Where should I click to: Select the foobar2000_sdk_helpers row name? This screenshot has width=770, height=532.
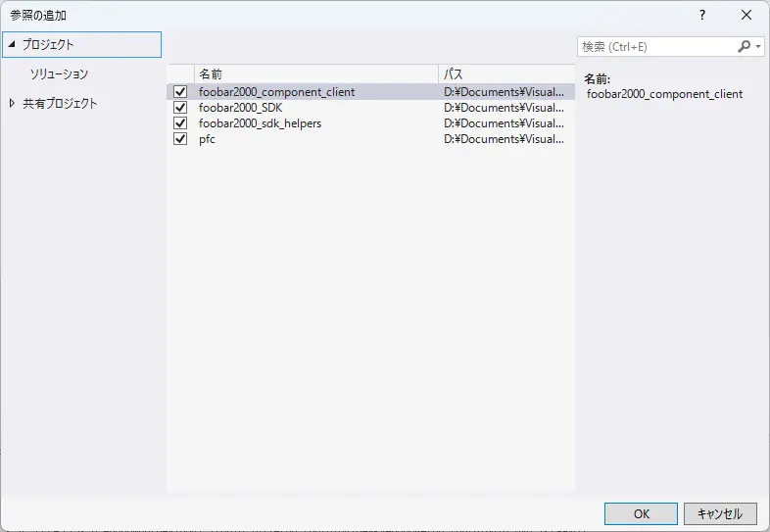tap(261, 123)
